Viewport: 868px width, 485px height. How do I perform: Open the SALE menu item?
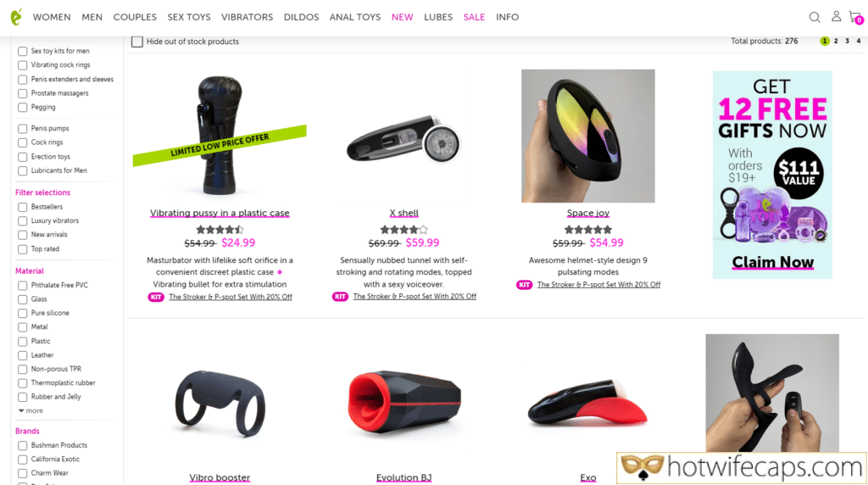[x=474, y=17]
